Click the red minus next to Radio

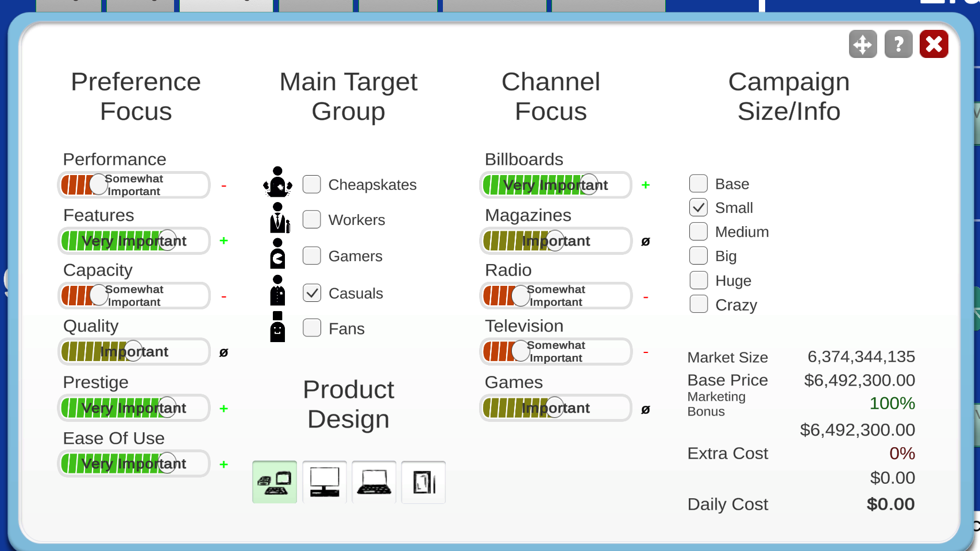tap(646, 297)
